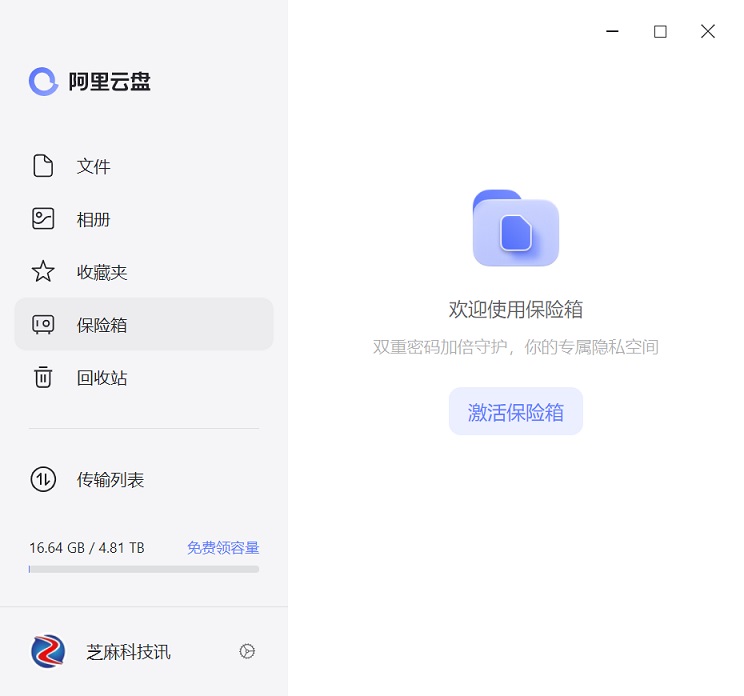744x696 pixels.
Task: Select the 保险箱 safe icon
Action: [x=43, y=325]
